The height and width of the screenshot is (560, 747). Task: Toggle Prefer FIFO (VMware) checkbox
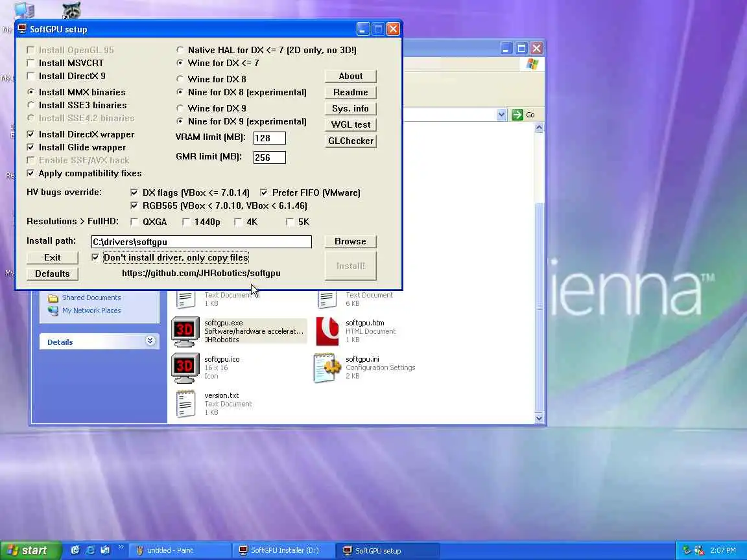point(264,193)
